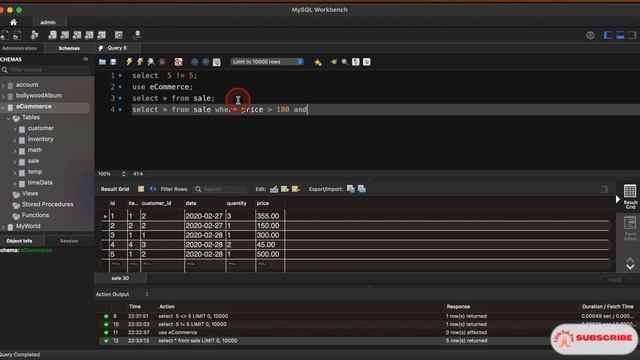Expand the inventory table
Screen dimensions: 640x360
coord(15,140)
